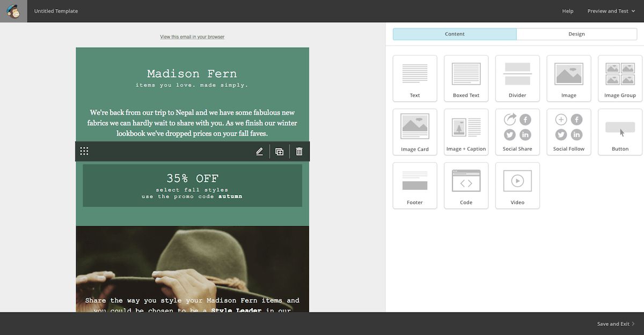Select the Button content block
644x335 pixels.
tap(620, 132)
